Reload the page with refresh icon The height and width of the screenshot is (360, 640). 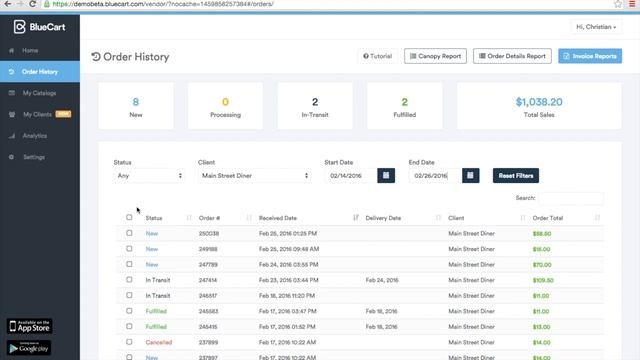33,4
